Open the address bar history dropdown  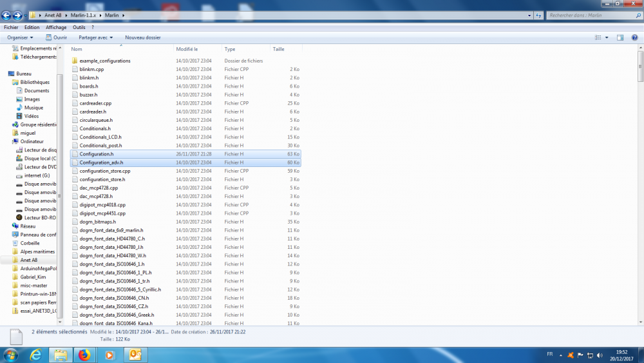click(529, 15)
